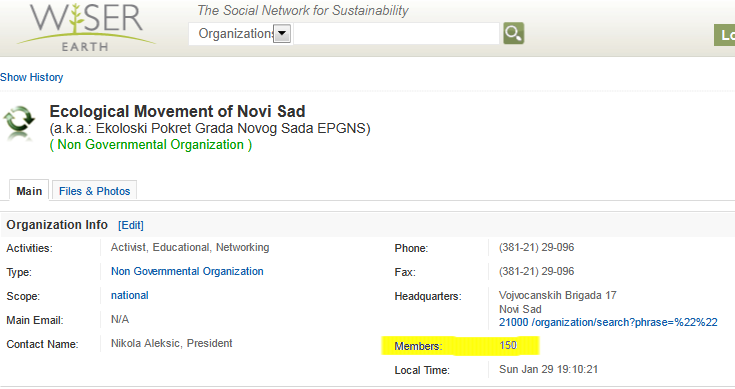Viewport: 735px width, 389px height.
Task: Click the WiserEarth logo
Action: [86, 26]
